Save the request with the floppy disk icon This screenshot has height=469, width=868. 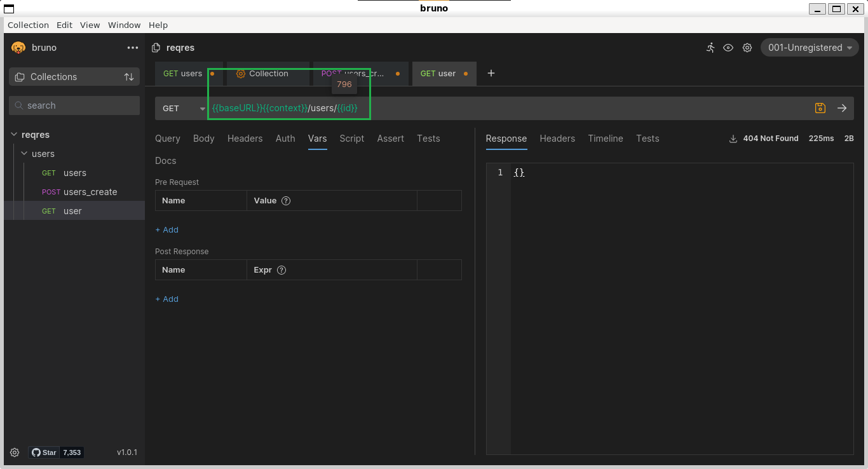click(x=820, y=108)
